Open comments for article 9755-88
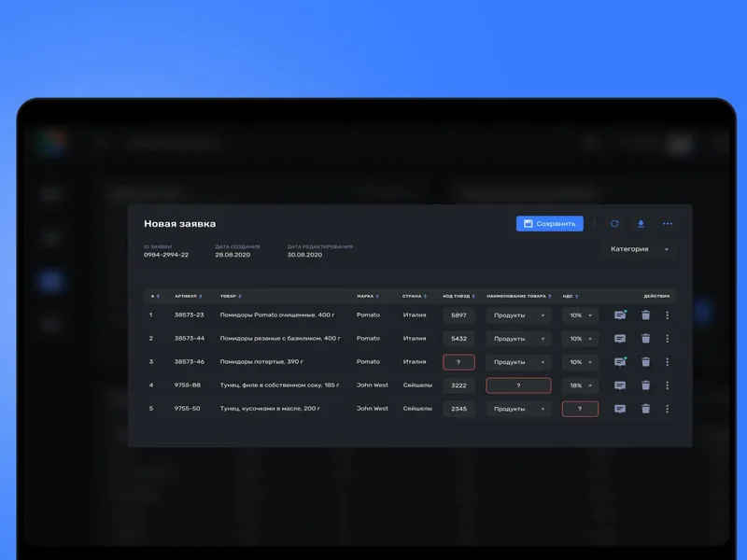The width and height of the screenshot is (747, 560). (620, 385)
